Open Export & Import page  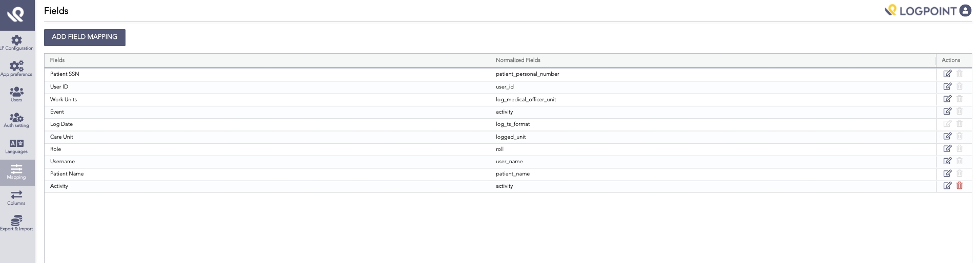(17, 224)
